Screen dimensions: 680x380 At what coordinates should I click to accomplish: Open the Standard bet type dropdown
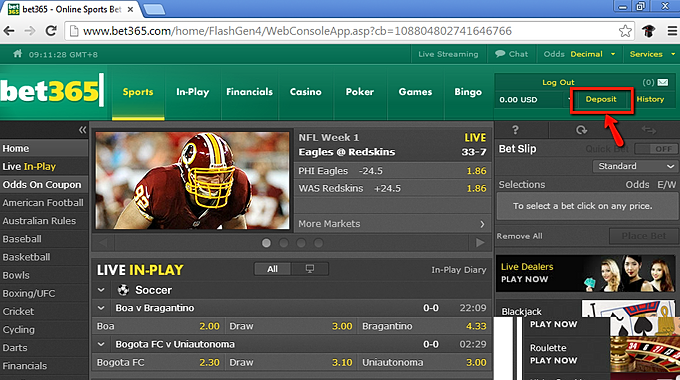[x=634, y=166]
